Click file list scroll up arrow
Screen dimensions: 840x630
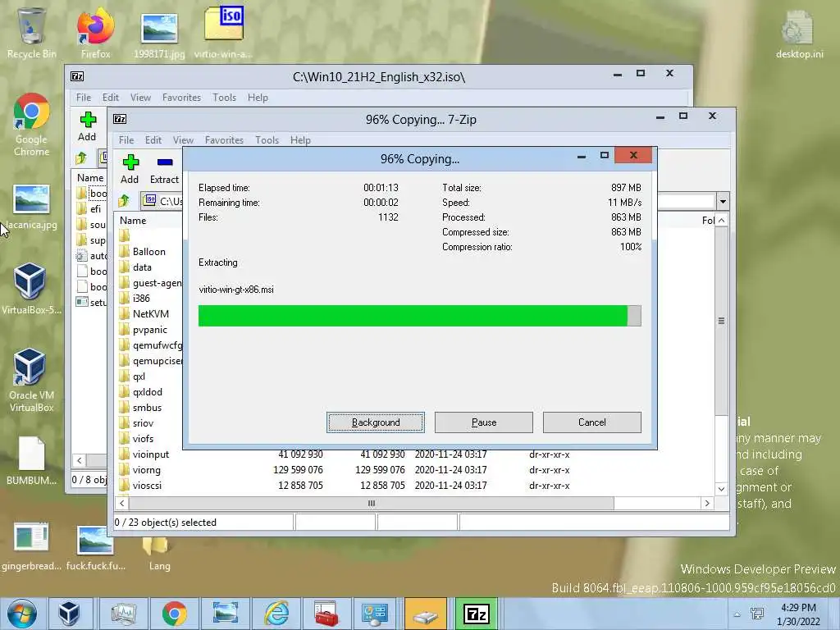point(721,220)
